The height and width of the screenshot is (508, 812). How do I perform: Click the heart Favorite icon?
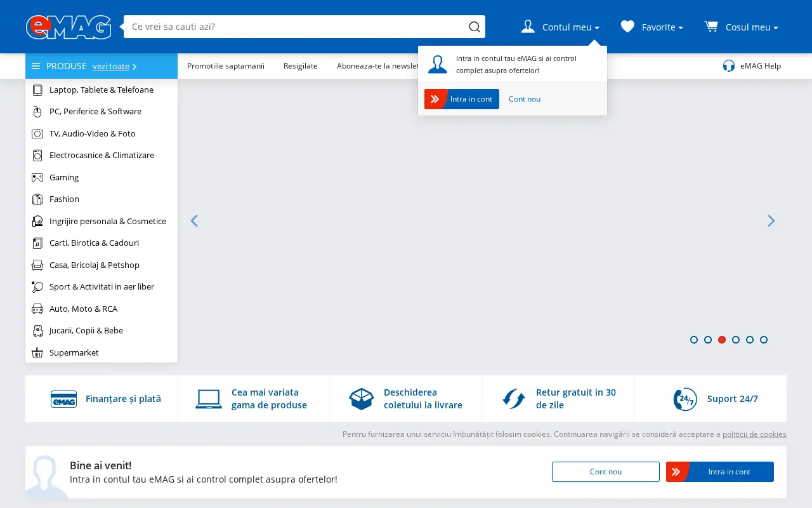(627, 27)
